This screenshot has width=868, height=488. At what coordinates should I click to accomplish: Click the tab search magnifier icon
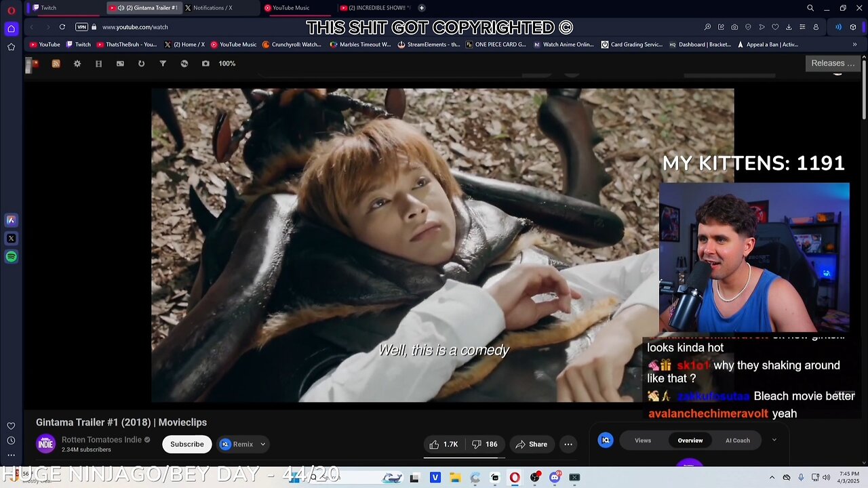tap(810, 8)
